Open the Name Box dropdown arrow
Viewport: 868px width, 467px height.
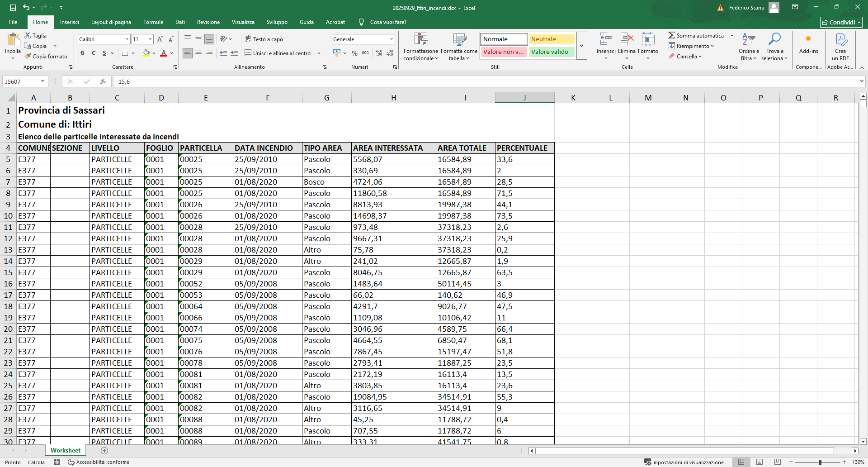[42, 81]
